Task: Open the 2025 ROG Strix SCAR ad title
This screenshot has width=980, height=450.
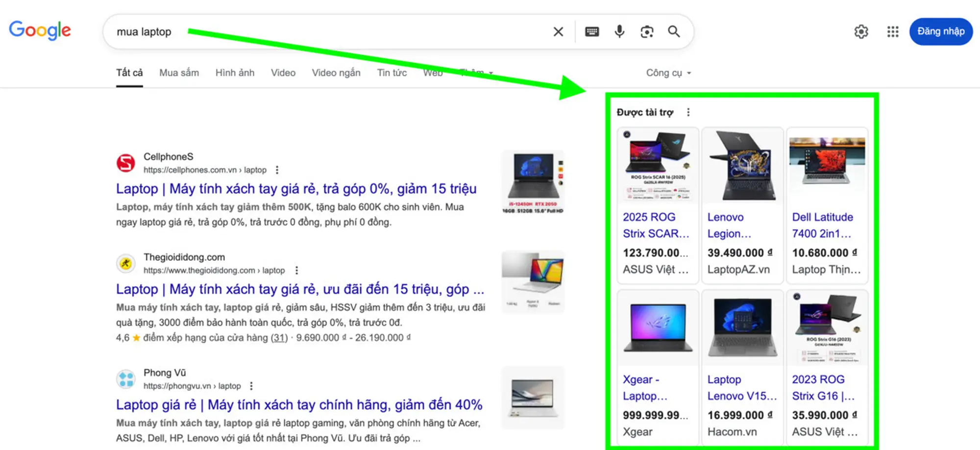Action: pyautogui.click(x=656, y=225)
